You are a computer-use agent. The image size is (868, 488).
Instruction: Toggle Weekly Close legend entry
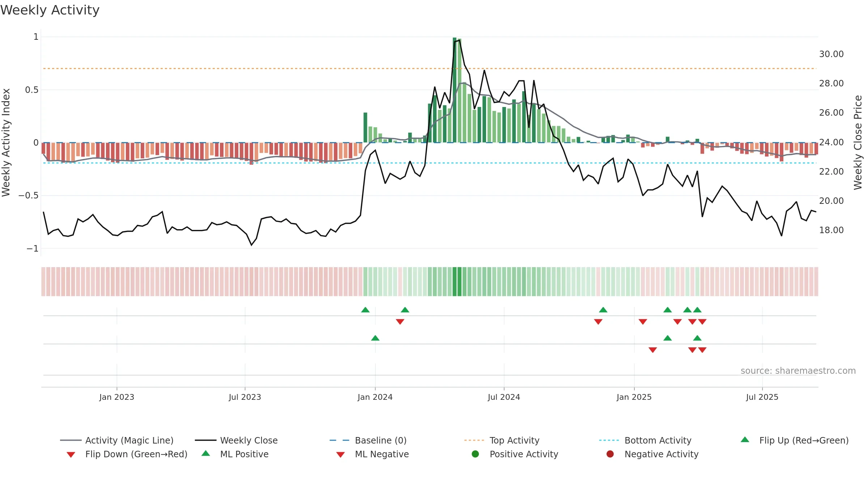(236, 440)
